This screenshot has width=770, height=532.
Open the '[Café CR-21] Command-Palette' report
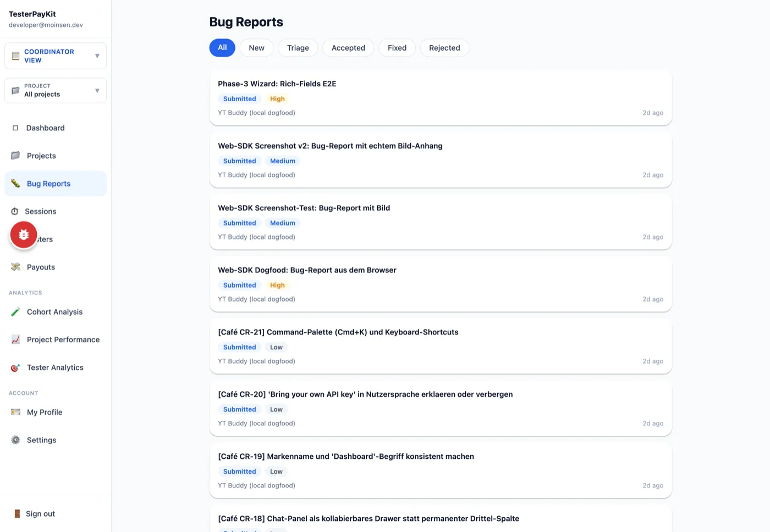coord(441,347)
